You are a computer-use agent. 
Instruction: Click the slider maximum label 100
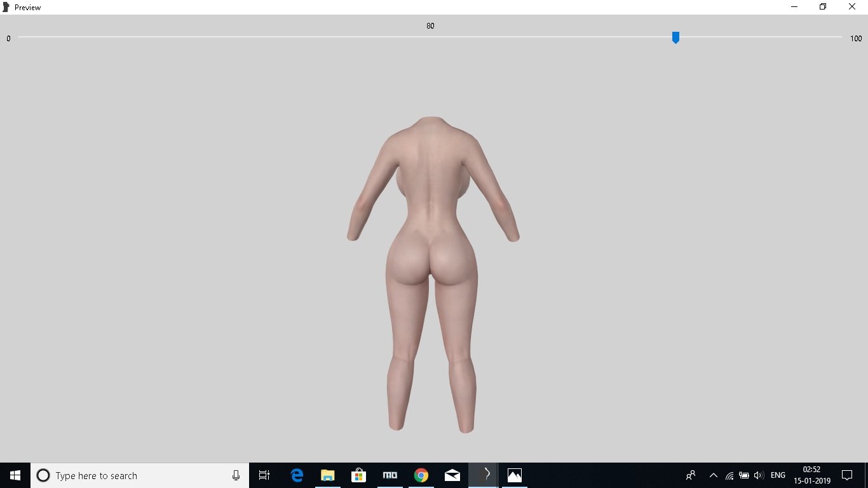click(856, 39)
